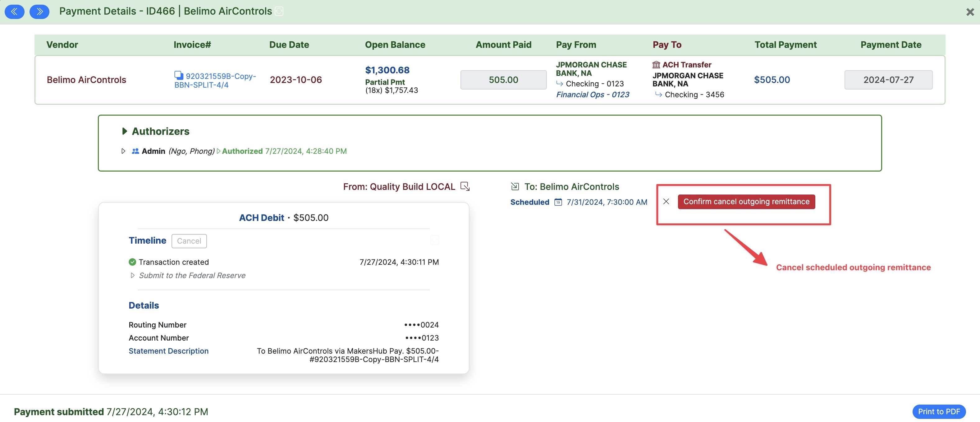Click the Payment submitted status text
The width and height of the screenshot is (980, 422).
click(x=111, y=412)
